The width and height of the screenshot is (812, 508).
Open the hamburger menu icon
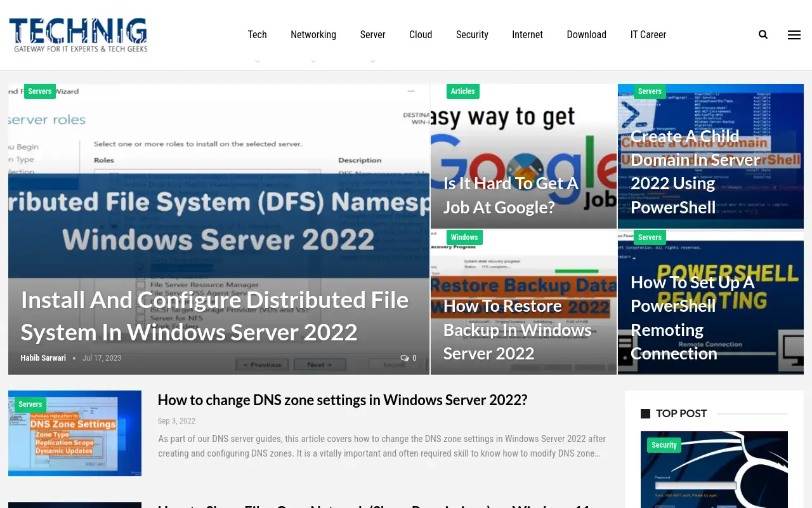pyautogui.click(x=794, y=35)
